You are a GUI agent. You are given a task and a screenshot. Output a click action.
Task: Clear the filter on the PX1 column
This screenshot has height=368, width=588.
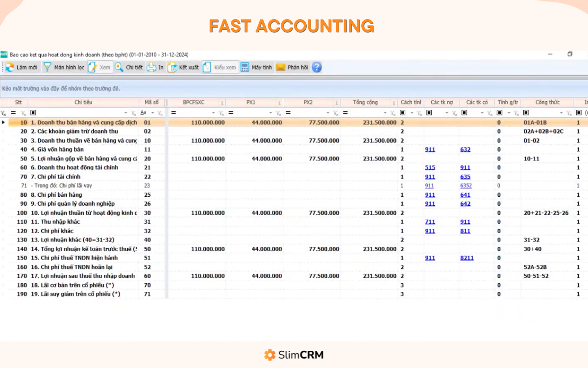pyautogui.click(x=278, y=113)
